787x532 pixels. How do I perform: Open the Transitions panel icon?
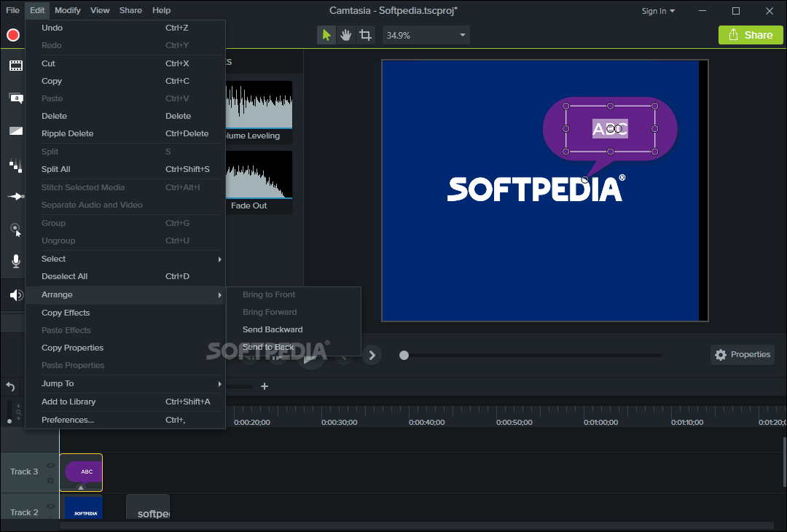(x=16, y=131)
